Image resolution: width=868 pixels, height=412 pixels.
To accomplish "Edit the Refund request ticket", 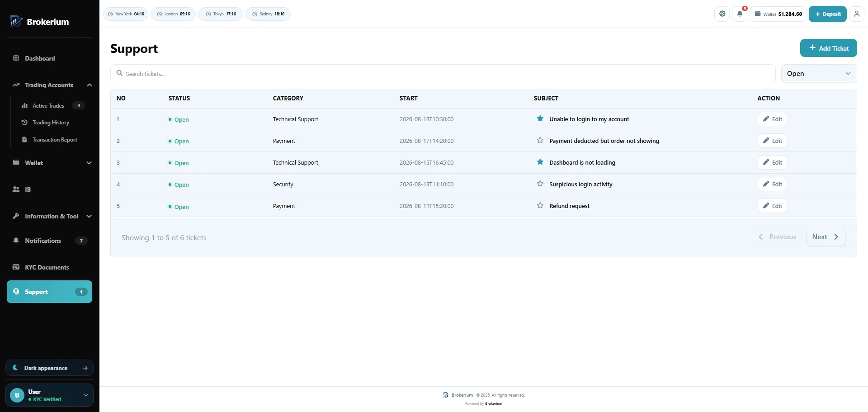I will pos(772,206).
